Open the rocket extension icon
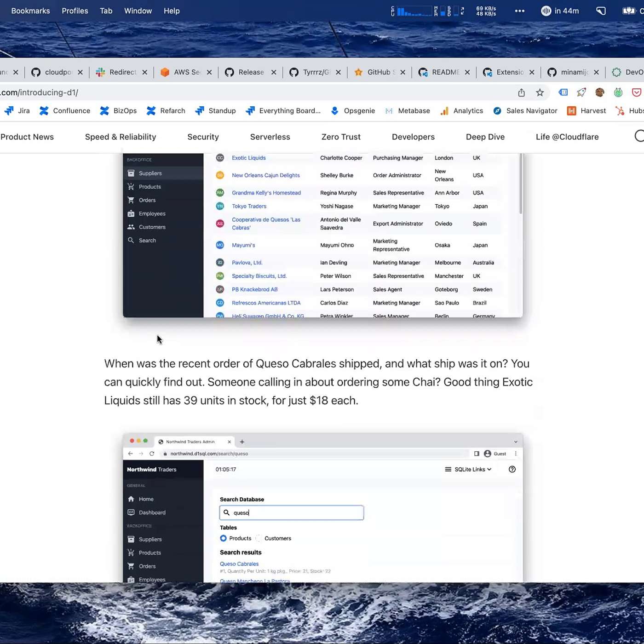The image size is (644, 644). point(581,92)
